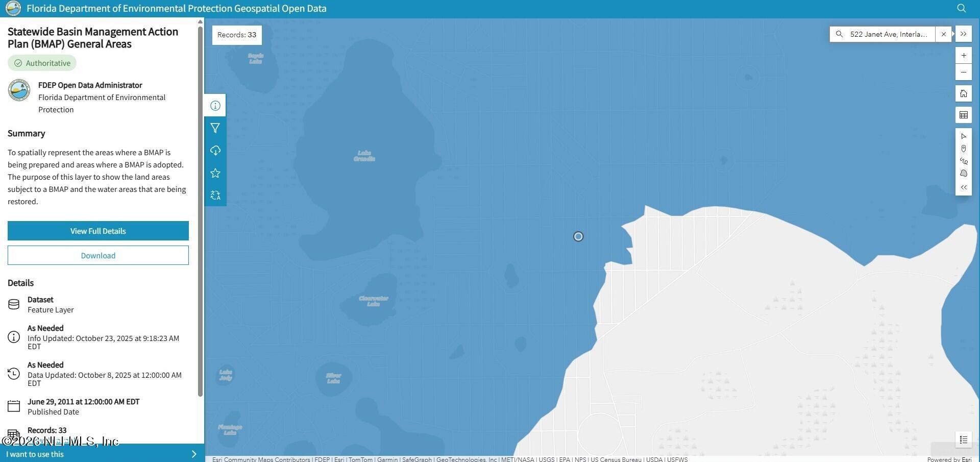Reset map to home extent

coord(963,93)
